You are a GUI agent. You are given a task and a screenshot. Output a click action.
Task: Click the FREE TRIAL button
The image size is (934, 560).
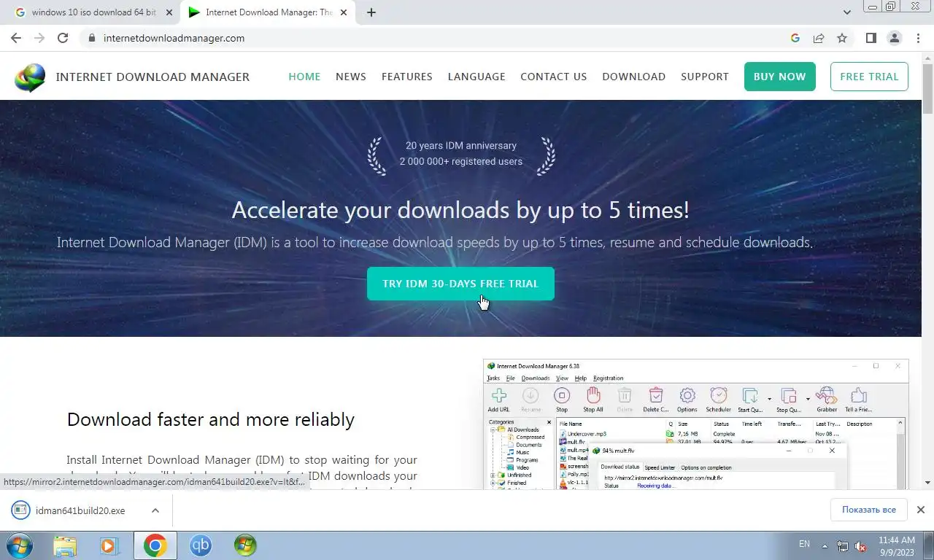(x=869, y=77)
